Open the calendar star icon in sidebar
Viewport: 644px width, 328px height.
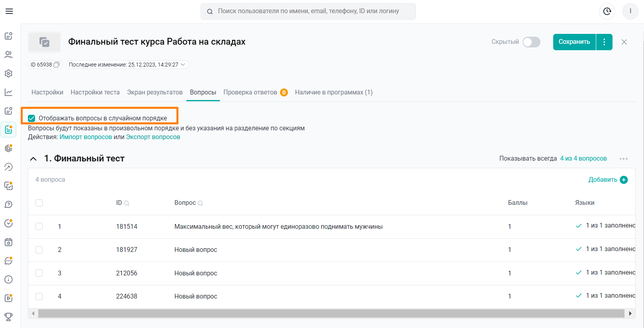tap(8, 242)
